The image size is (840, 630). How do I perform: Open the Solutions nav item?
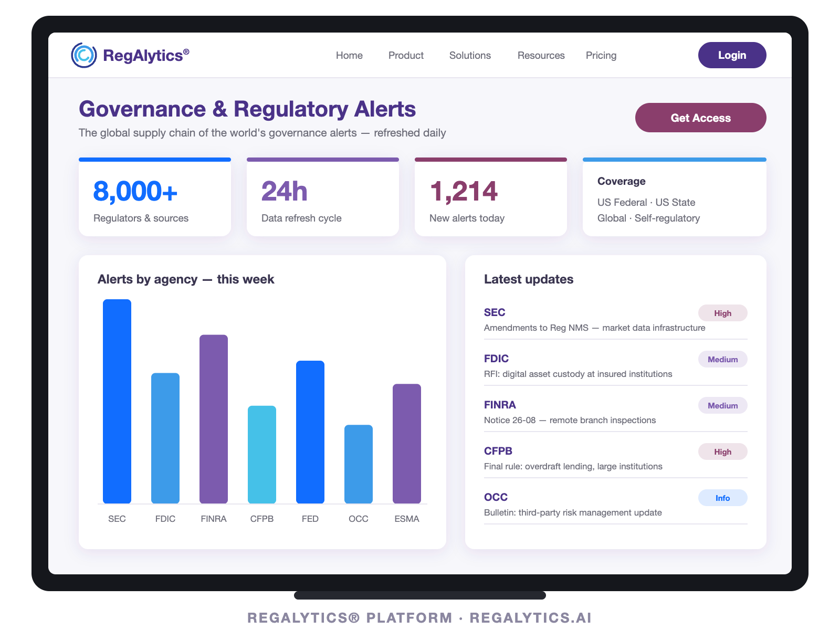coord(470,55)
